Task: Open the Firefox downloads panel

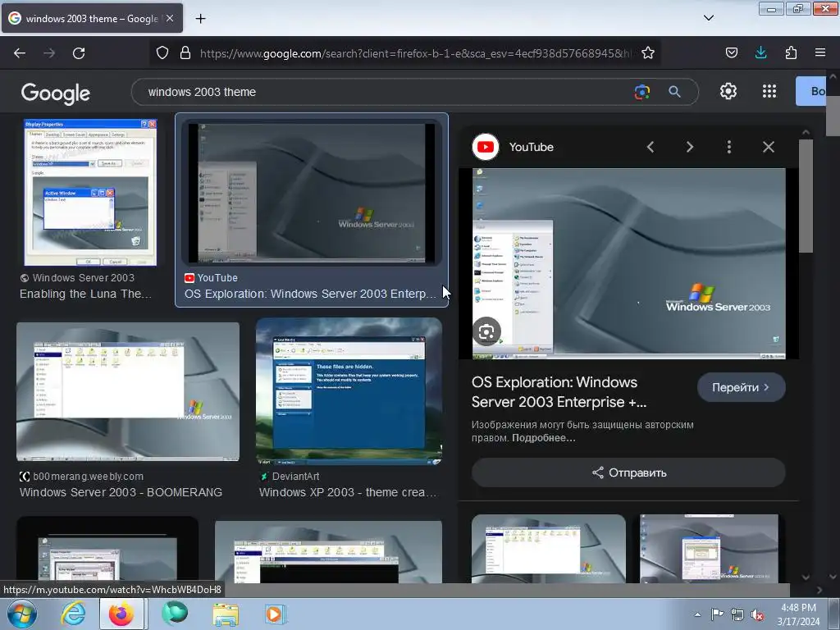Action: (x=760, y=52)
